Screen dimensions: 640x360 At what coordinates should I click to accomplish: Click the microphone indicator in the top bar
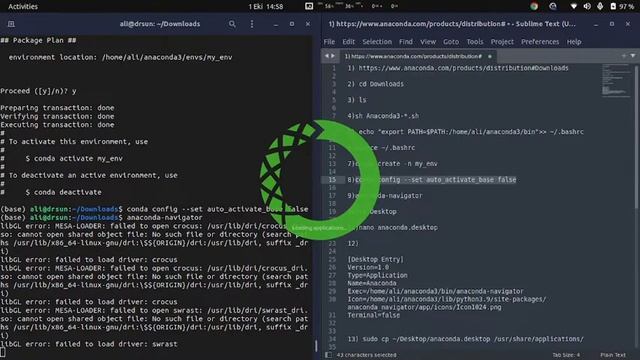coord(600,6)
